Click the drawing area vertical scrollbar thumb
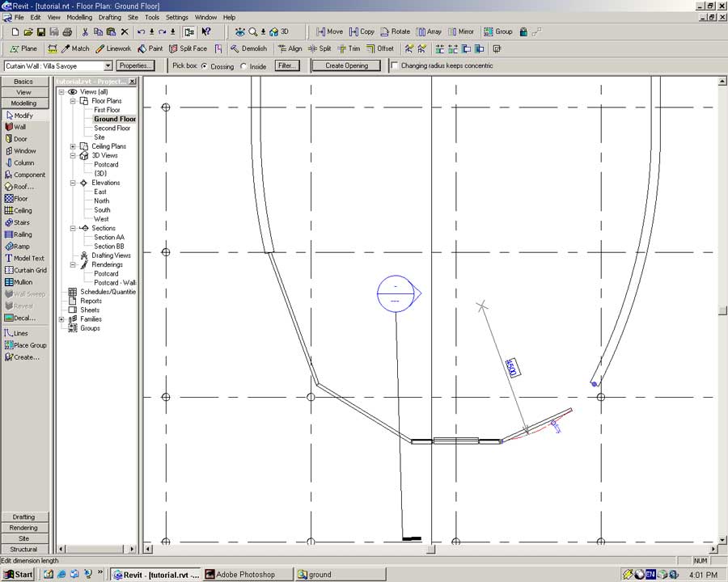728x582 pixels. point(722,310)
